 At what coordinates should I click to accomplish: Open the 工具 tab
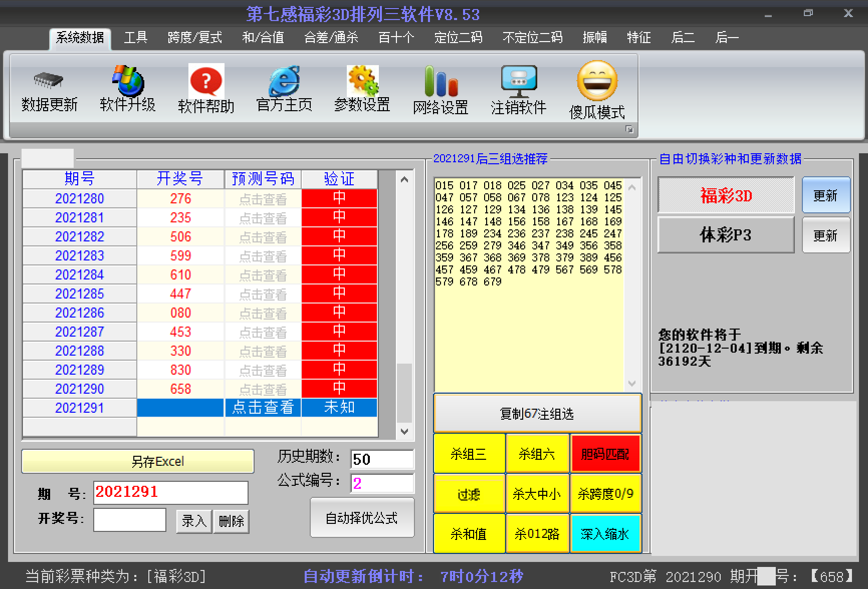[x=136, y=38]
